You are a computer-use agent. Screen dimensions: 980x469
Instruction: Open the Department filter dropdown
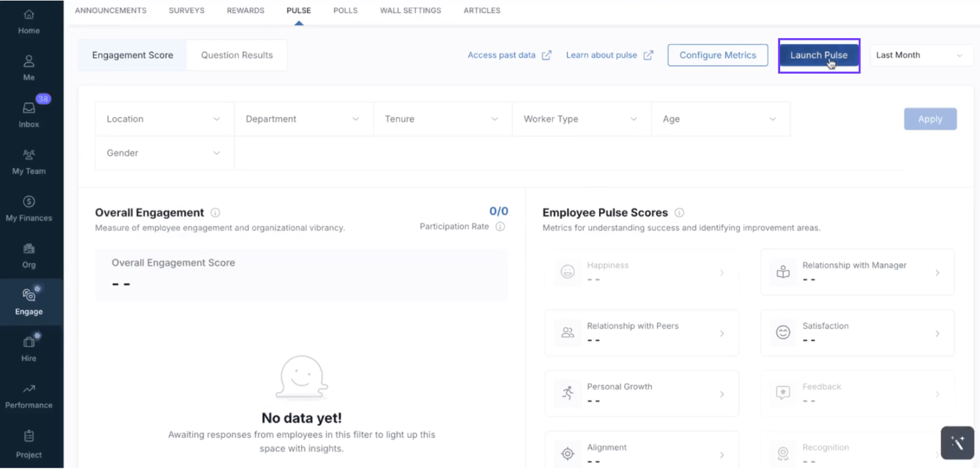coord(303,119)
